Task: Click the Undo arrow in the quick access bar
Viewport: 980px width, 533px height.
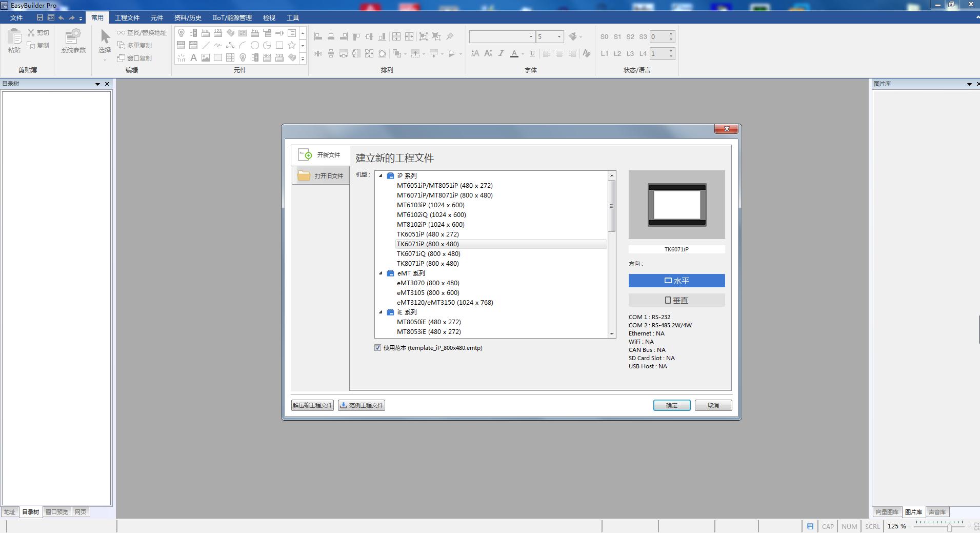Action: (x=61, y=17)
